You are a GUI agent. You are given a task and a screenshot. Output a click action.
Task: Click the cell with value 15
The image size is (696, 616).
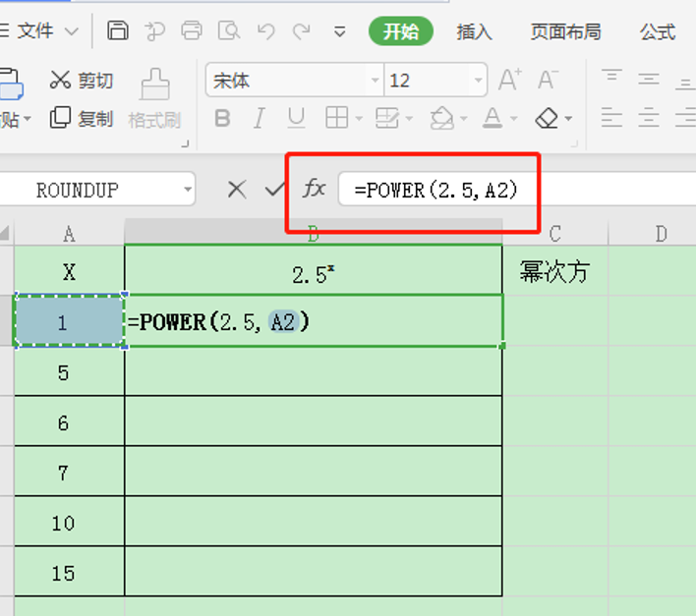(69, 572)
